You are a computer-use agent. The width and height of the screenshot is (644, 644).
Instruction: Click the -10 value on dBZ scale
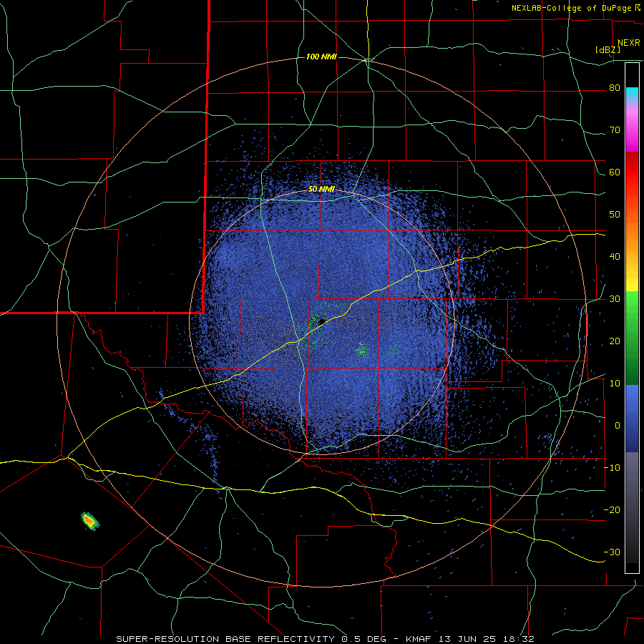(x=612, y=467)
